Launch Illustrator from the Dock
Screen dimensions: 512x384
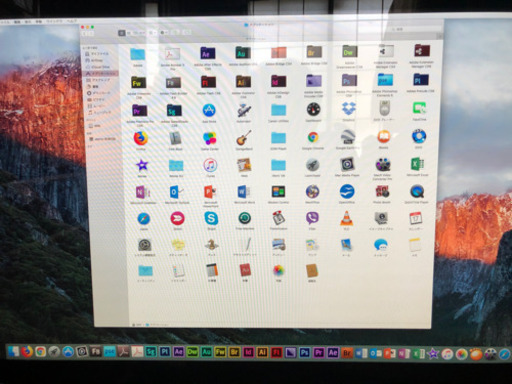pos(262,352)
